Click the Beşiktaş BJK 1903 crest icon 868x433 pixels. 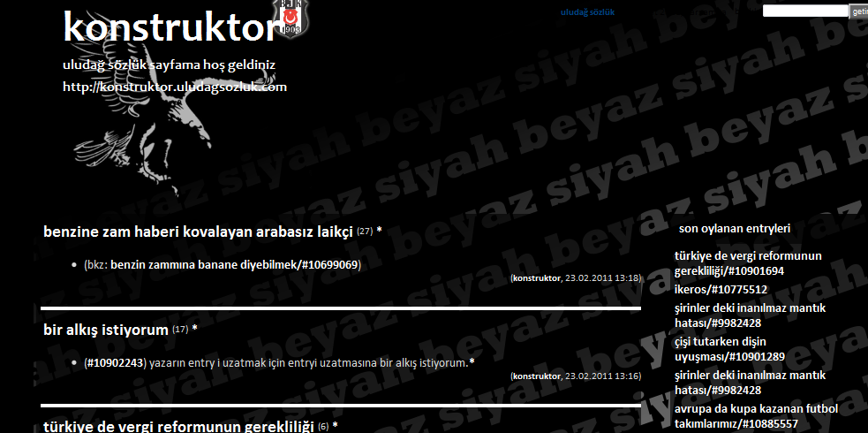291,18
